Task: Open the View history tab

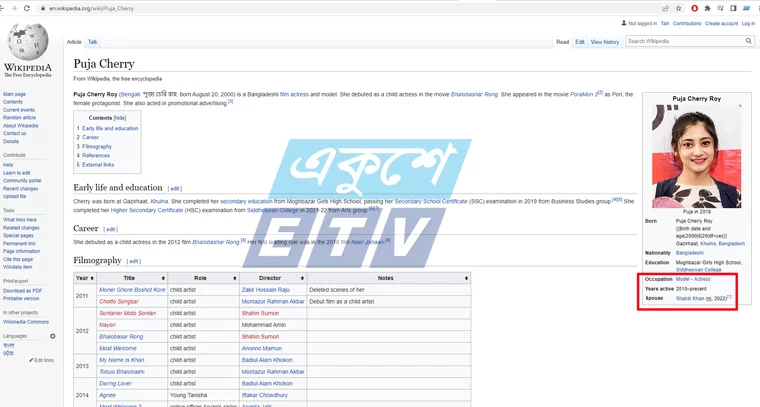Action: [605, 42]
